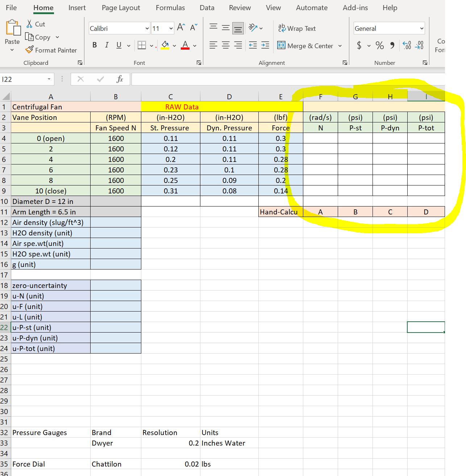Open the Review menu
This screenshot has width=466, height=476.
pyautogui.click(x=240, y=8)
